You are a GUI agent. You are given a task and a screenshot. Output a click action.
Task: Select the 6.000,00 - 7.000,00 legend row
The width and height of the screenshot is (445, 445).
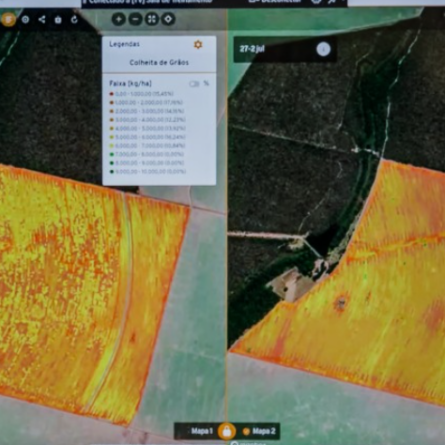[147, 146]
